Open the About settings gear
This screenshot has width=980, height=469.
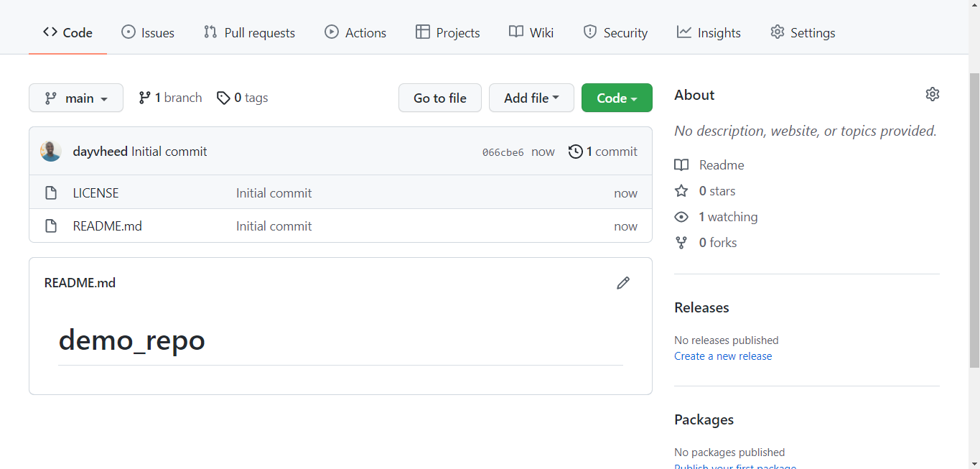[932, 93]
